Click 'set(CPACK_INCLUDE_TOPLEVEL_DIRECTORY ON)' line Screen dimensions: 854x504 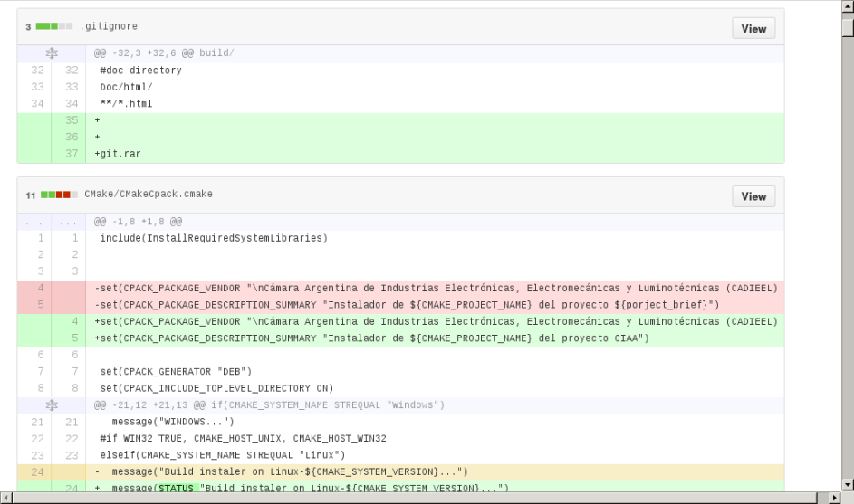pyautogui.click(x=435, y=388)
